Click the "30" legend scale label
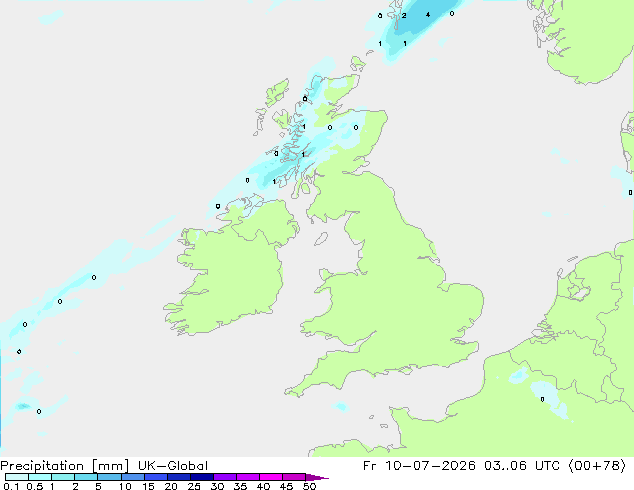The width and height of the screenshot is (634, 490). [217, 486]
